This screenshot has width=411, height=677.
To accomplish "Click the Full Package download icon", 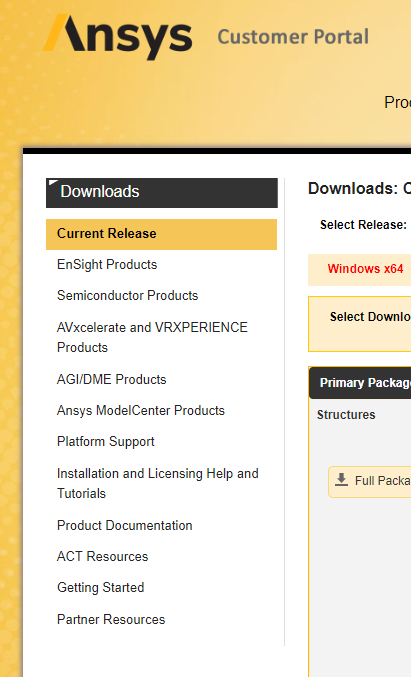I will coord(341,480).
